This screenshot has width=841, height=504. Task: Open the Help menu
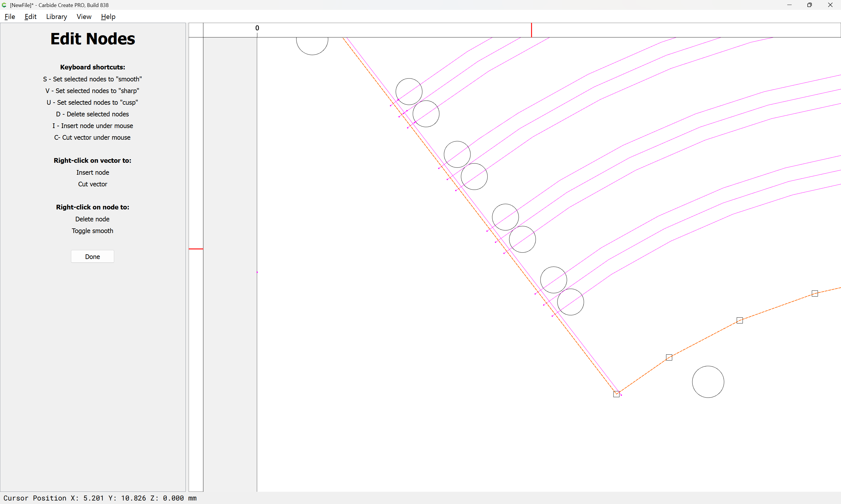(108, 17)
